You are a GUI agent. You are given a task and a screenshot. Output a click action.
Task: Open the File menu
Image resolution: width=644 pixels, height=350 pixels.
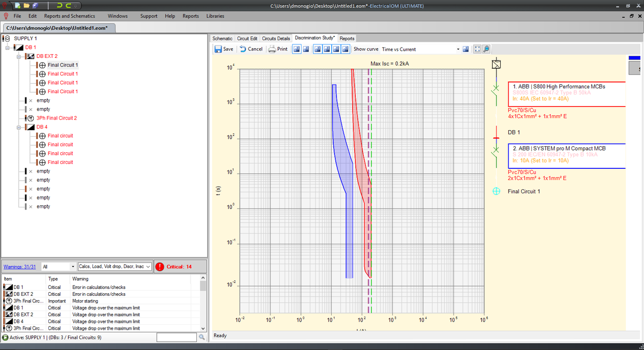click(17, 16)
